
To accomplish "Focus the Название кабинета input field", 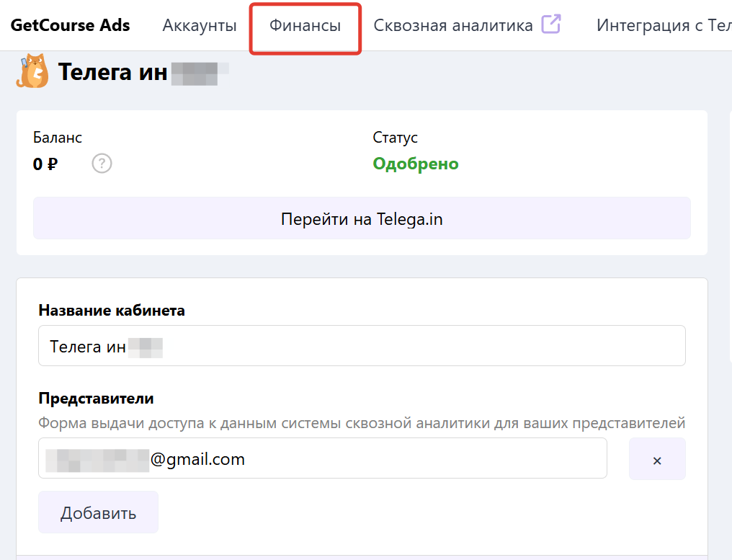I will [361, 346].
